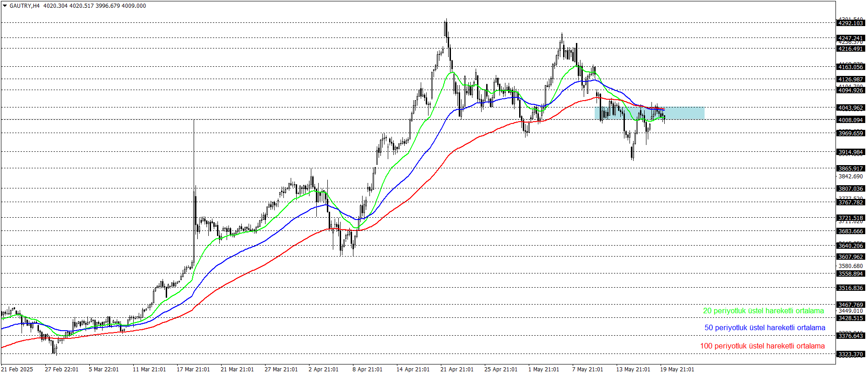Click the 27 Feb 22:01 time axis label
The width and height of the screenshot is (868, 375).
point(61,370)
